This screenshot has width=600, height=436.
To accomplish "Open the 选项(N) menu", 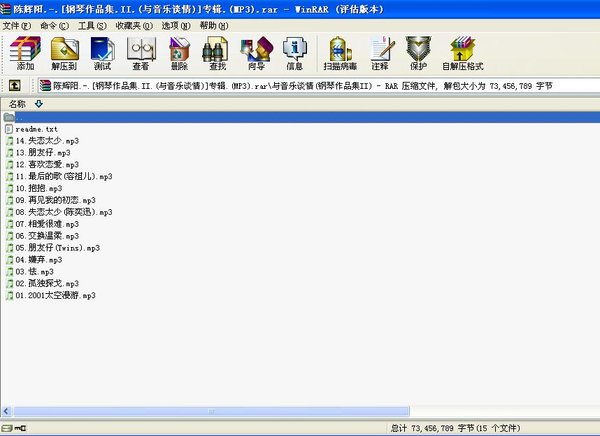I will (x=176, y=26).
